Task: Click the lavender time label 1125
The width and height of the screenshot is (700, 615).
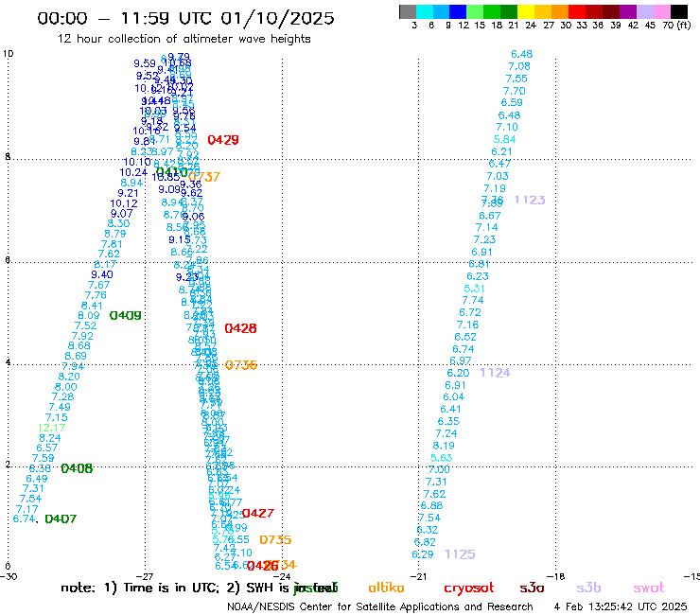Action: click(461, 554)
